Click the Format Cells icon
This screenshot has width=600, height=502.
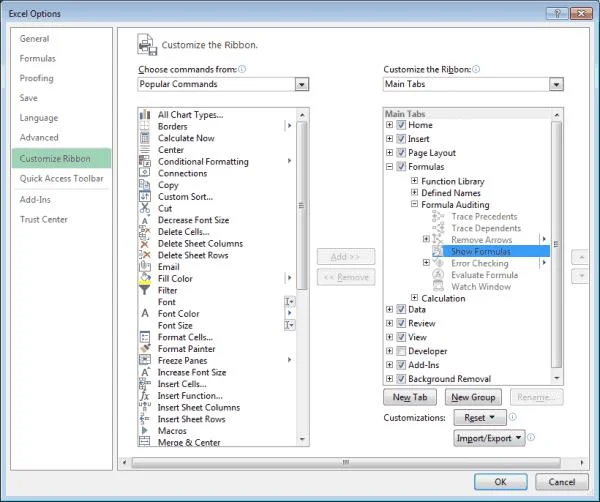[x=145, y=337]
